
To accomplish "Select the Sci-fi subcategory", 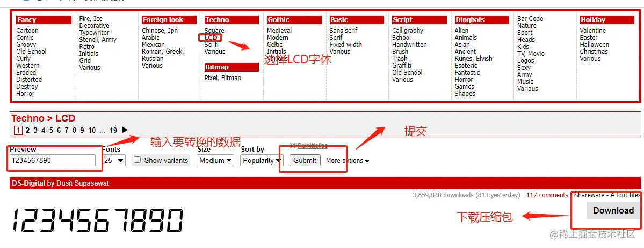I will 211,45.
